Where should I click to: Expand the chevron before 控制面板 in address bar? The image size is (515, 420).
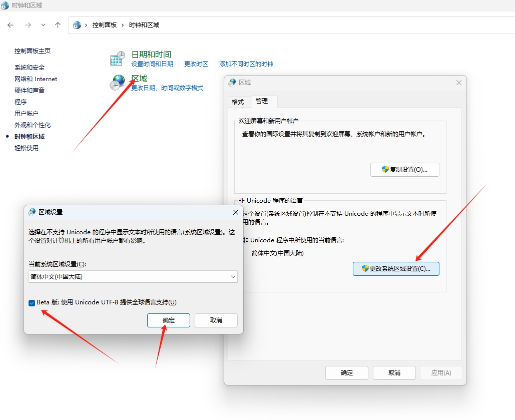[x=86, y=25]
